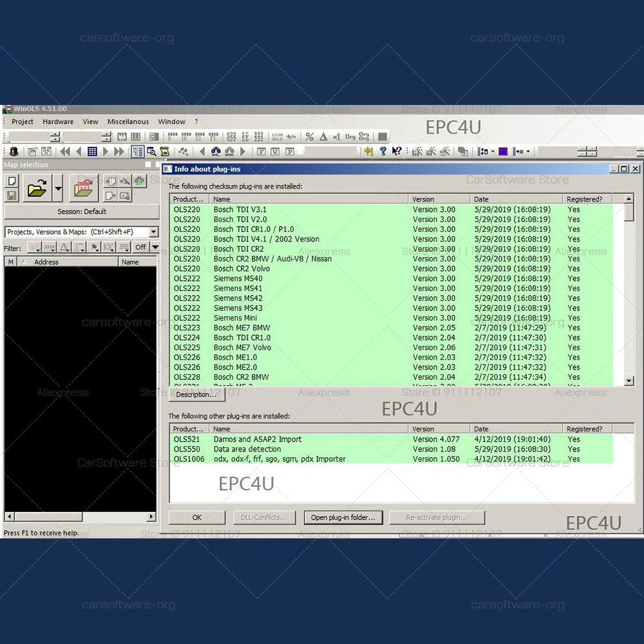
Task: Click the open project folder icon
Action: [x=37, y=189]
